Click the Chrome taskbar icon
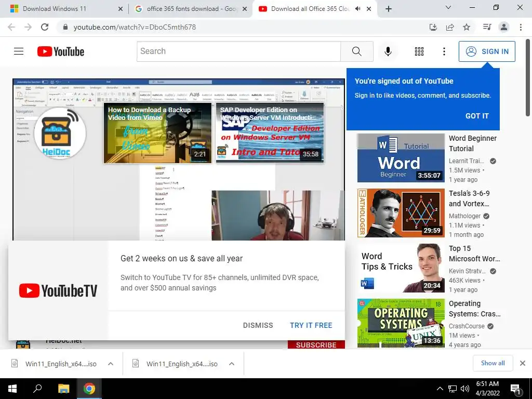Viewport: 532px width, 399px height. pos(89,389)
